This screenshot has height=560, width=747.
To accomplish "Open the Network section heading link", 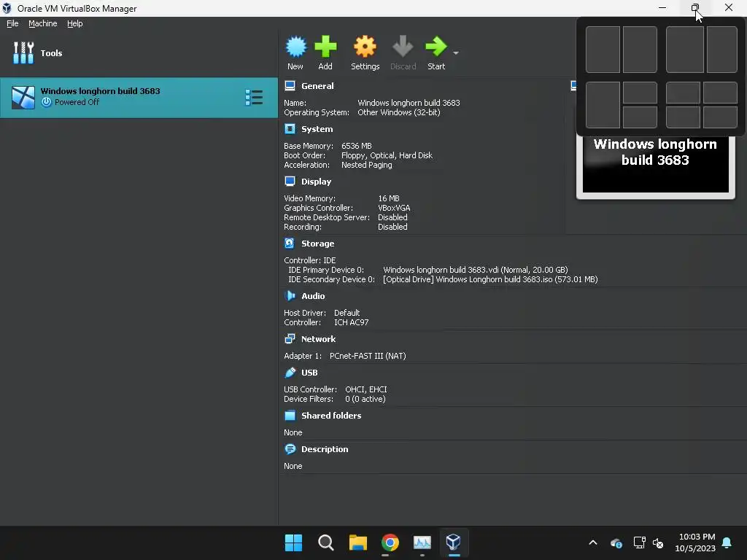I will (x=318, y=339).
